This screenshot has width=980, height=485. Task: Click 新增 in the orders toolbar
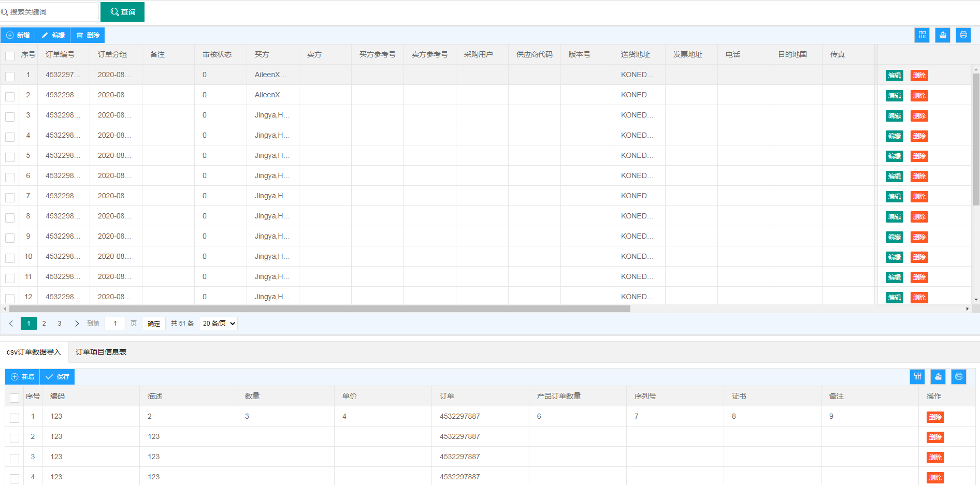tap(18, 35)
